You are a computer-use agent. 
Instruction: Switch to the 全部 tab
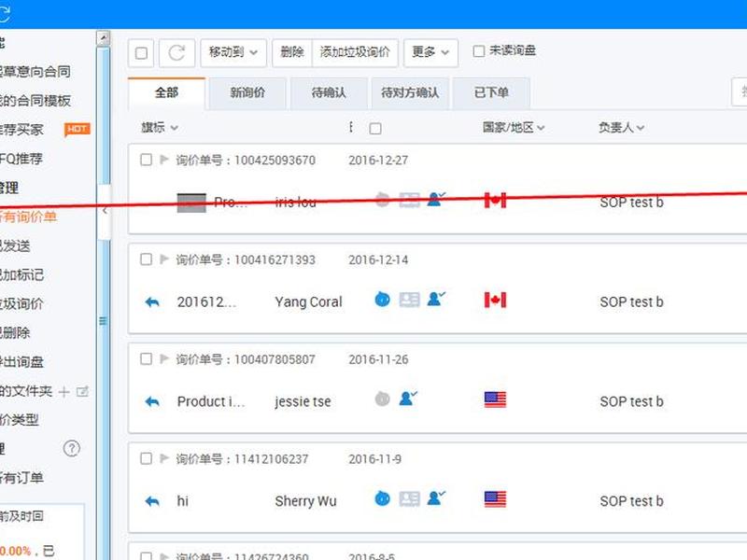click(x=167, y=92)
